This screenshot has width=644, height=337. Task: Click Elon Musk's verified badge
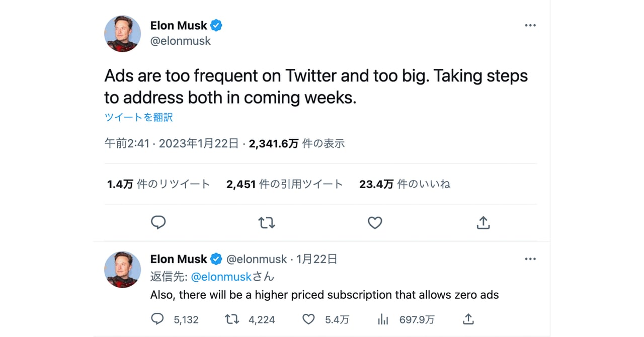(x=216, y=25)
